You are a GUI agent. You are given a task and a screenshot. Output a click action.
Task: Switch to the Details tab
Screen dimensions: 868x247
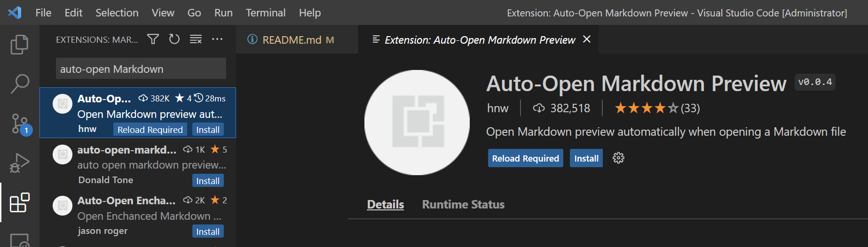(386, 204)
